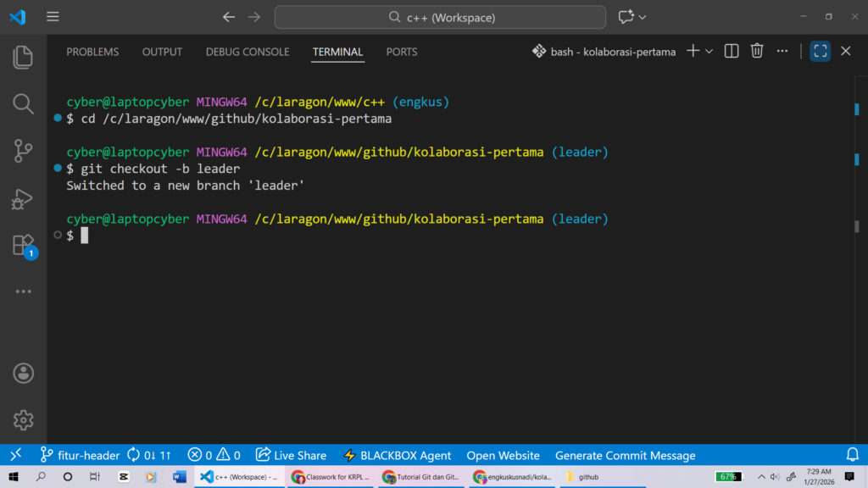Open the Explorer view in activity bar
Screen dimensions: 868x488
23,57
